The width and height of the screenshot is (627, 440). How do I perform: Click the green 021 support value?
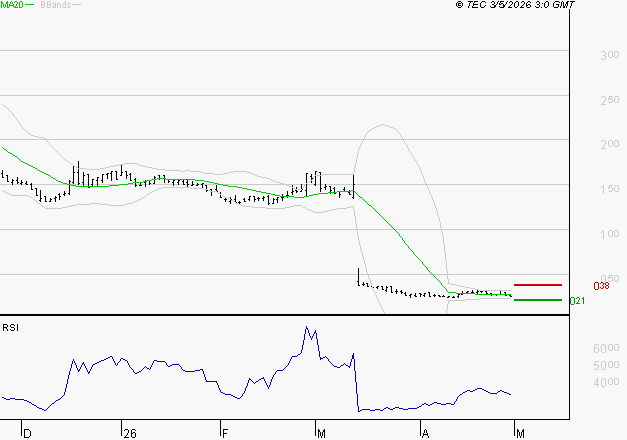click(577, 301)
